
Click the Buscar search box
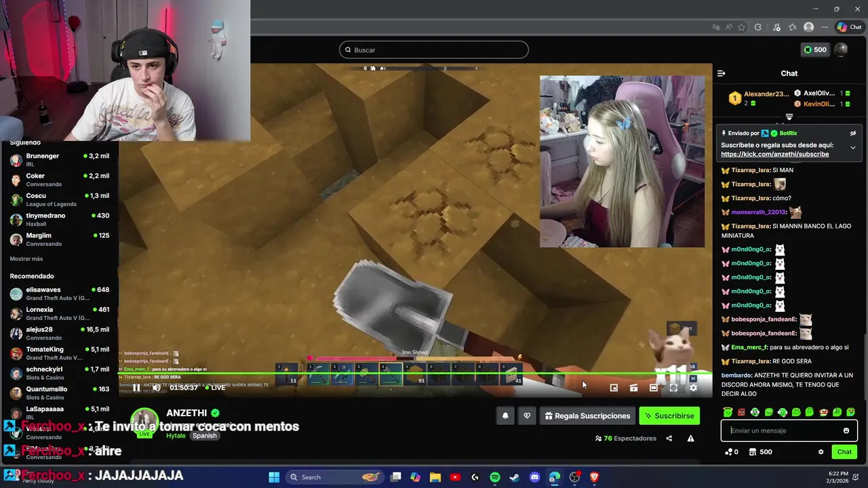coord(434,49)
